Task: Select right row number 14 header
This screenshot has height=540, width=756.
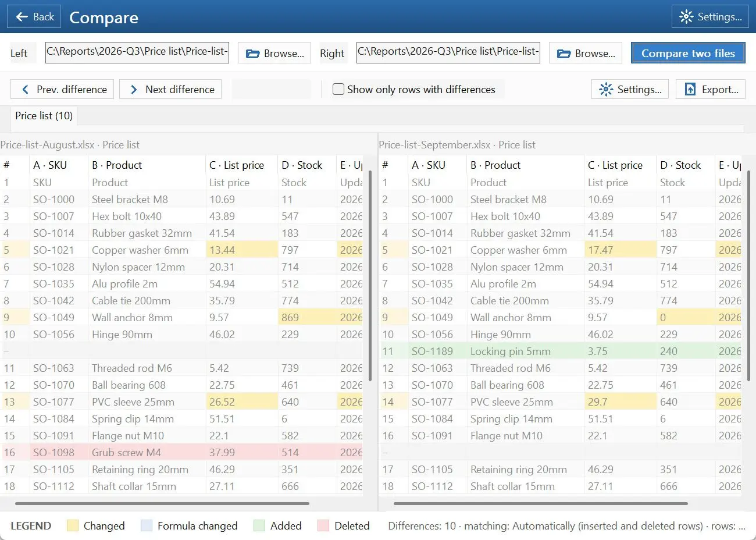Action: [x=394, y=402]
